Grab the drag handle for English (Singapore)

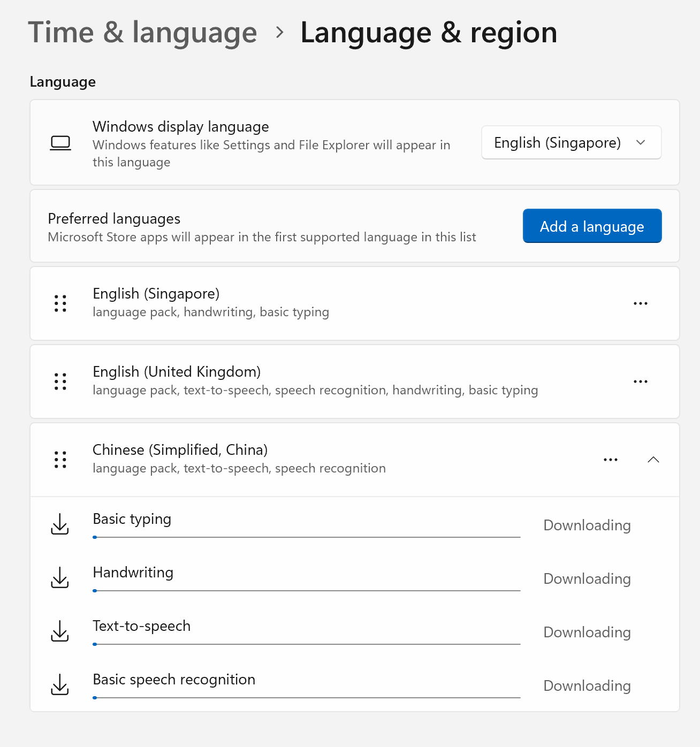[x=60, y=303]
